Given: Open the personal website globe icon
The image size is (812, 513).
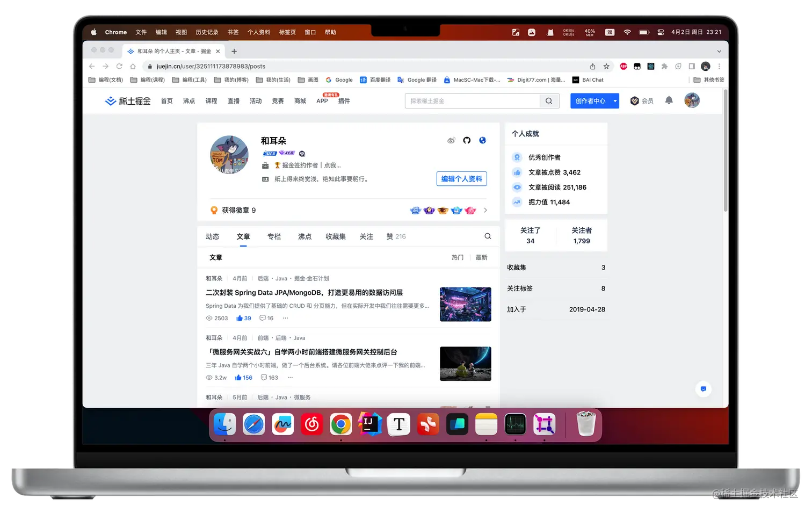Looking at the screenshot, I should (x=483, y=141).
